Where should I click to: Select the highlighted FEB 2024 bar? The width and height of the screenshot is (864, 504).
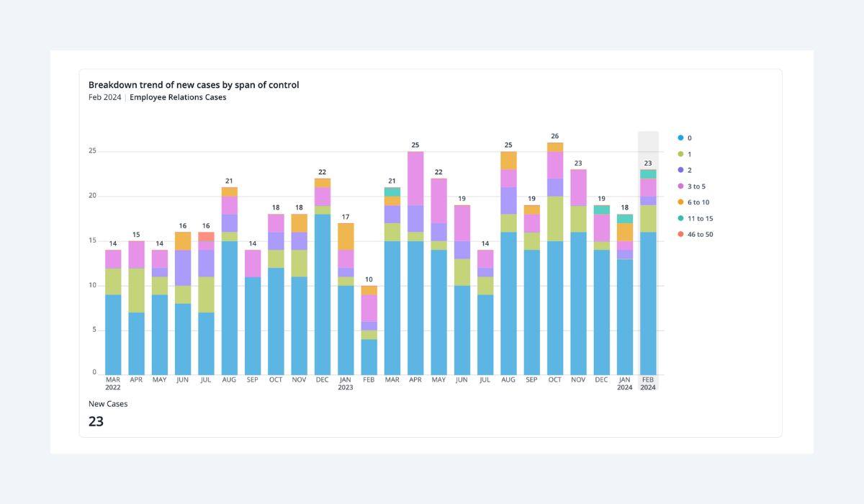click(x=648, y=272)
